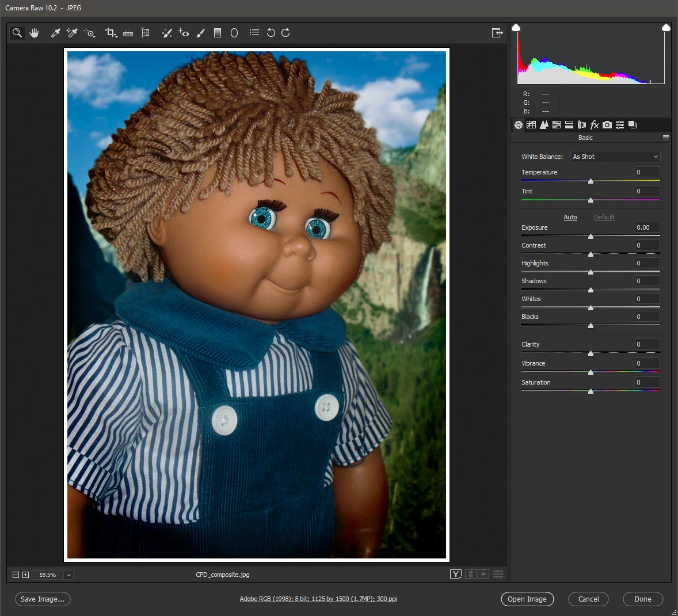Switch to the Basic panel tab
Image resolution: width=678 pixels, height=616 pixels.
[519, 125]
